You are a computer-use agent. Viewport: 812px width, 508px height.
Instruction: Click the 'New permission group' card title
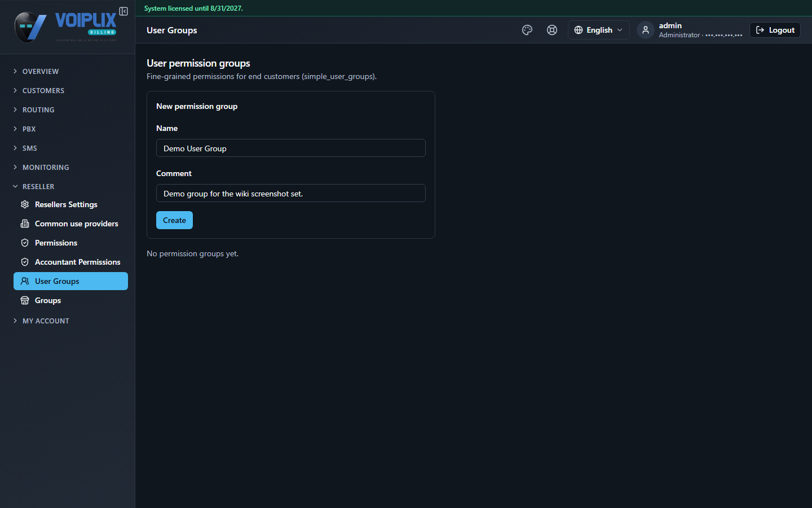197,106
